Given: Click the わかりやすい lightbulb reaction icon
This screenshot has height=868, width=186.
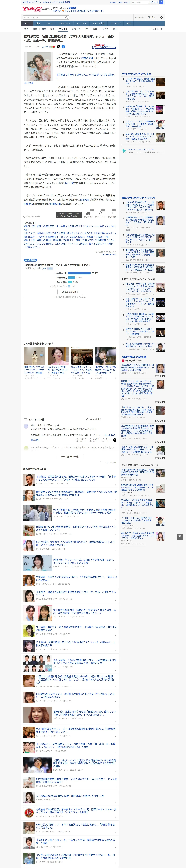Looking at the screenshot, I should click(x=100, y=214).
